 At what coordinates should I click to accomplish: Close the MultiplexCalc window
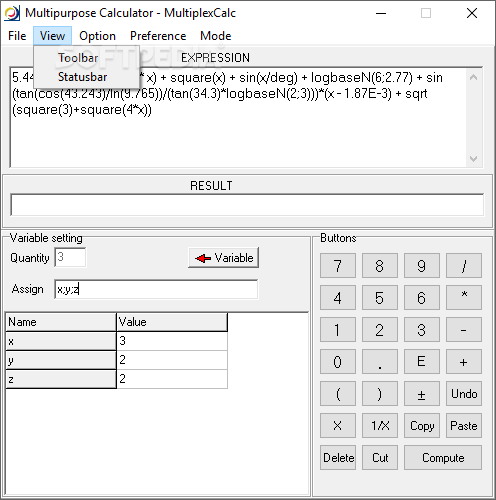coord(472,13)
